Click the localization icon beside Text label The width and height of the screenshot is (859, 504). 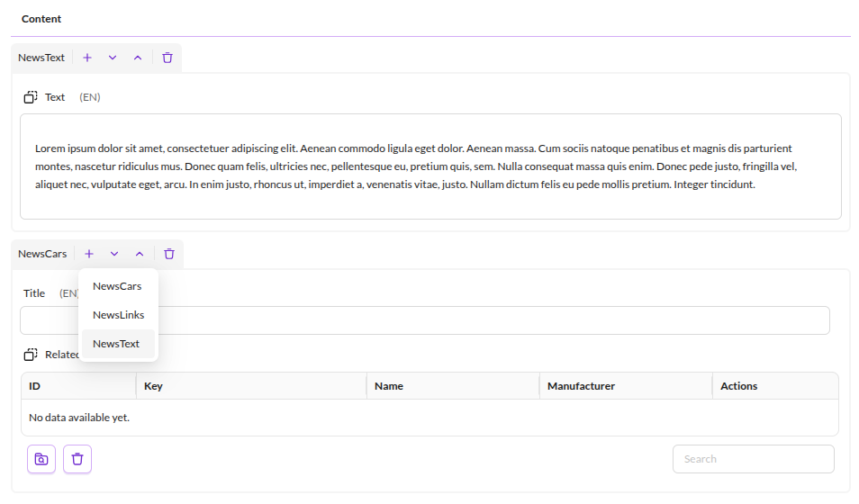coord(31,97)
